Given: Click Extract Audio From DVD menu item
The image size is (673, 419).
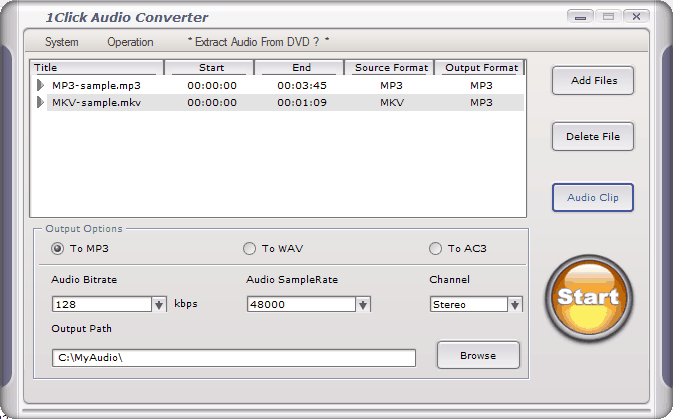Looking at the screenshot, I should tap(258, 42).
